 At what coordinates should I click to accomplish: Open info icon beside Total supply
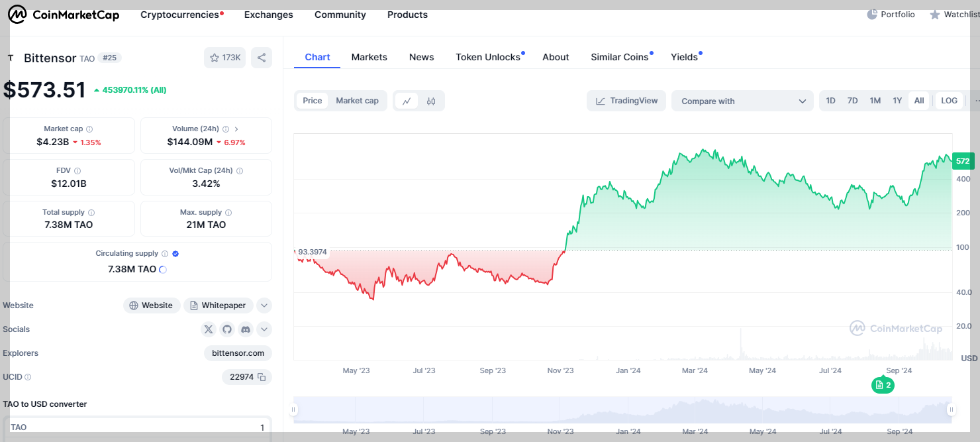tap(91, 213)
